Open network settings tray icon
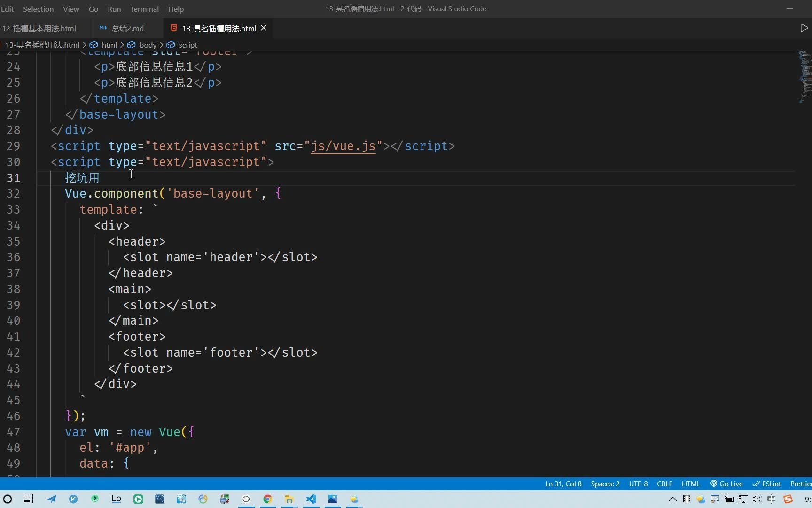Screen dimensions: 812x508 point(743,499)
